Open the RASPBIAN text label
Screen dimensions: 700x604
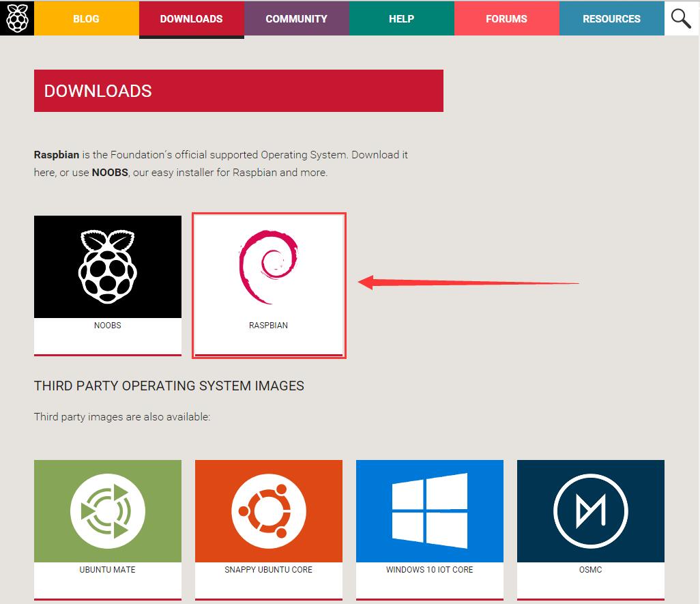(x=268, y=326)
